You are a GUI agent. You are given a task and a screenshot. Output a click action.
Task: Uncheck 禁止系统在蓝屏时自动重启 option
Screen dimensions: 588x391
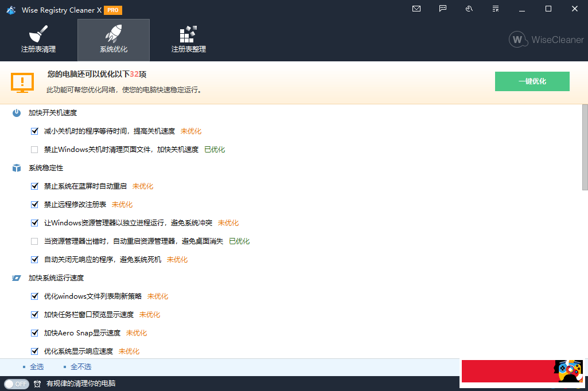(34, 186)
